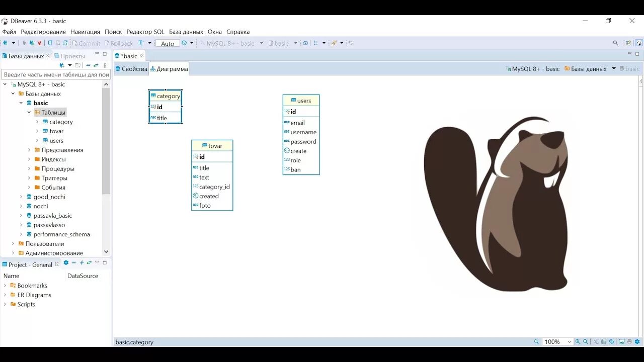This screenshot has height=362, width=644.
Task: Expand the good_nochi database
Action: point(21,197)
